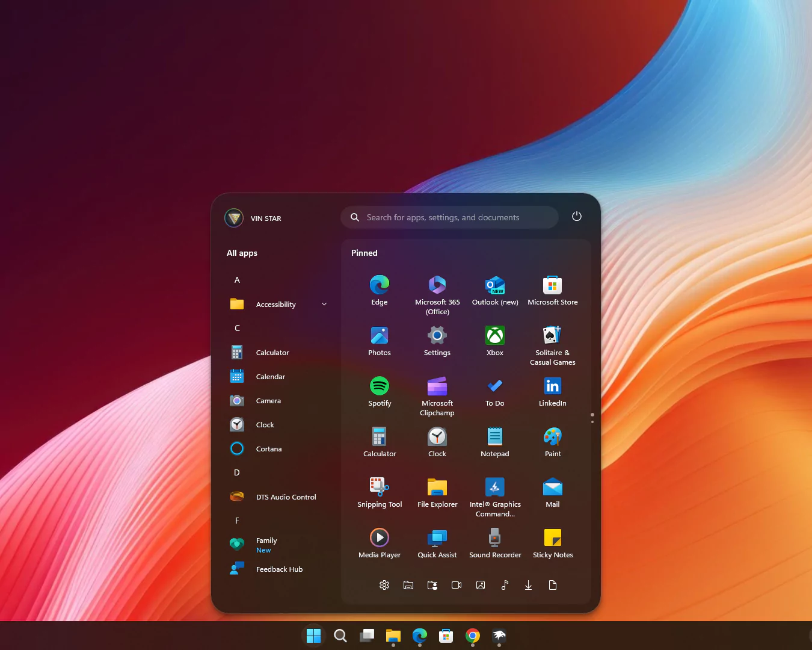Open Sticky Notes

point(553,543)
